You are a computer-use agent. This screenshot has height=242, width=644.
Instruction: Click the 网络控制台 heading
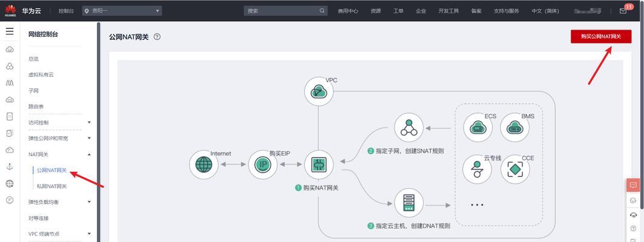pyautogui.click(x=43, y=34)
